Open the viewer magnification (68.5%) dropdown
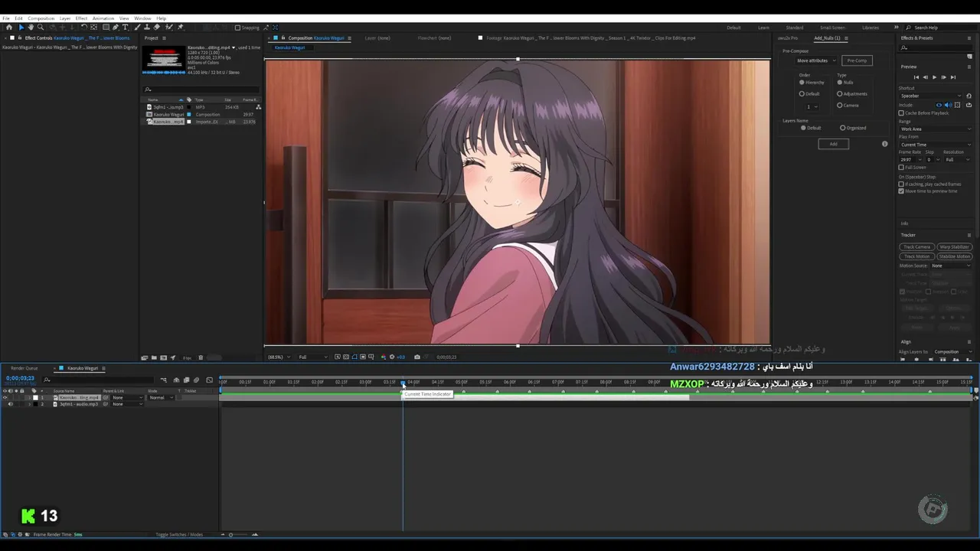Viewport: 980px width, 551px height. 279,357
